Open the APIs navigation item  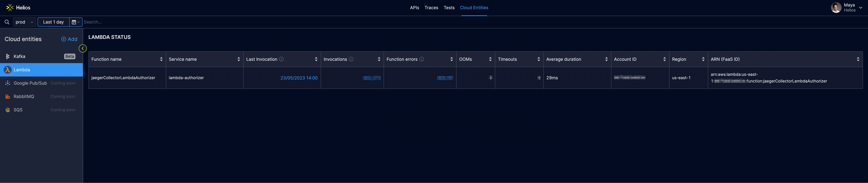414,7
